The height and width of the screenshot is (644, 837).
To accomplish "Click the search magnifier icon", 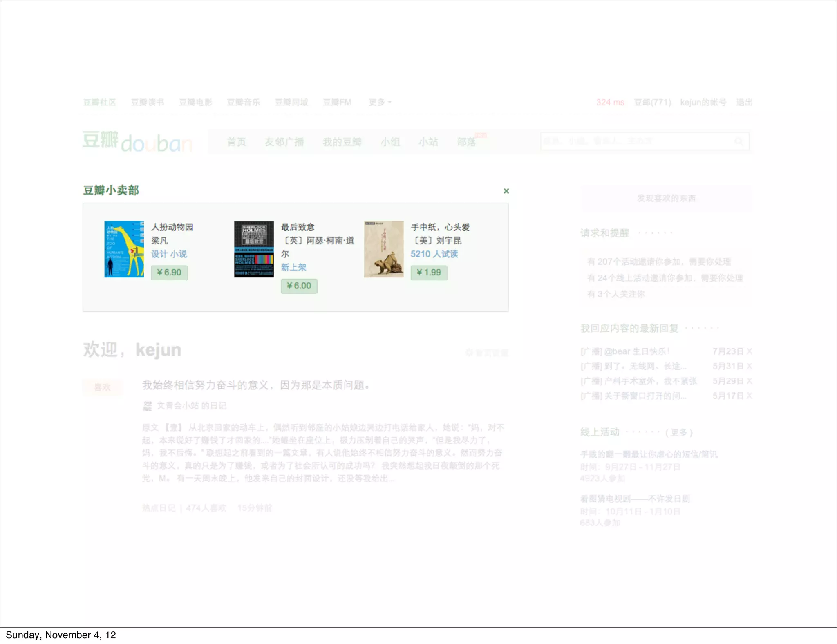I will pos(739,141).
